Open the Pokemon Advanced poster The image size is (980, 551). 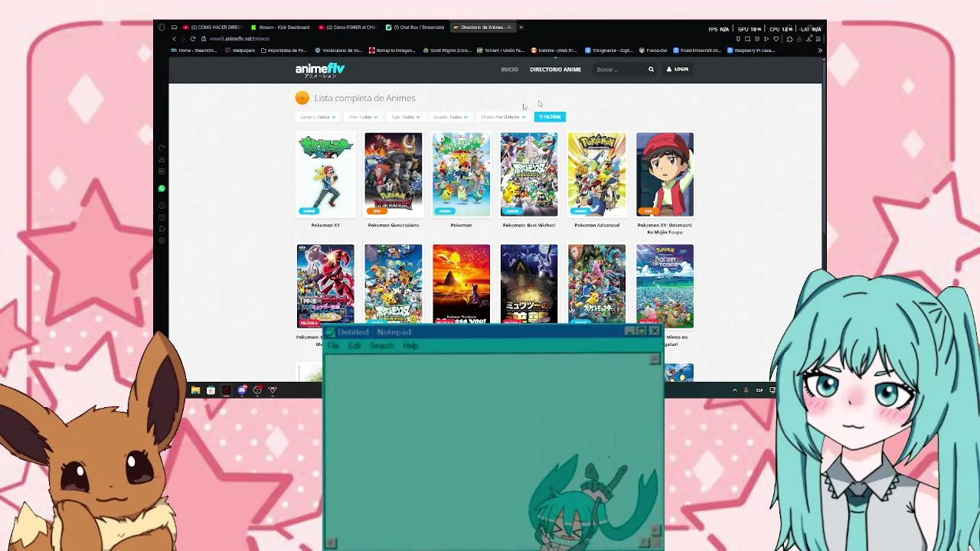click(596, 174)
